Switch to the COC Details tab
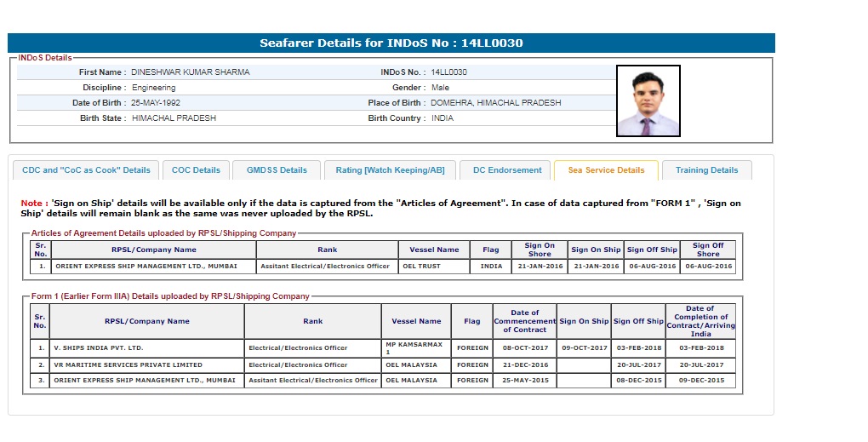Viewport: 868px width, 442px height. point(196,170)
